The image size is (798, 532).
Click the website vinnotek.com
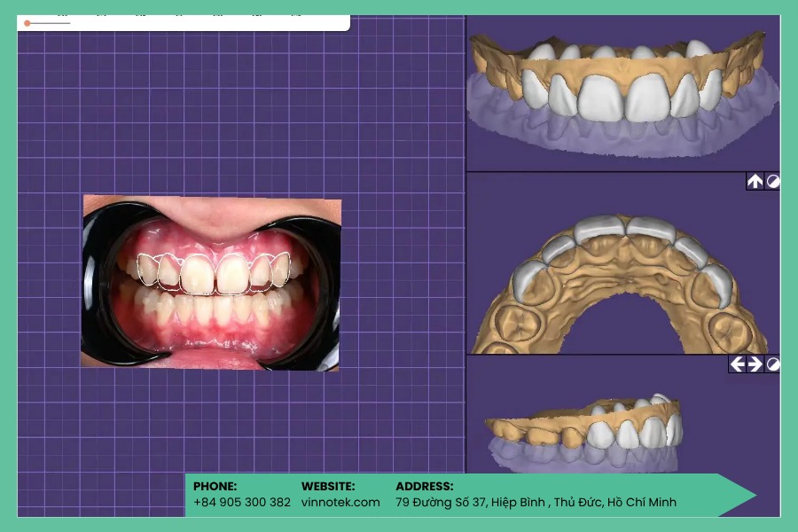tap(340, 502)
